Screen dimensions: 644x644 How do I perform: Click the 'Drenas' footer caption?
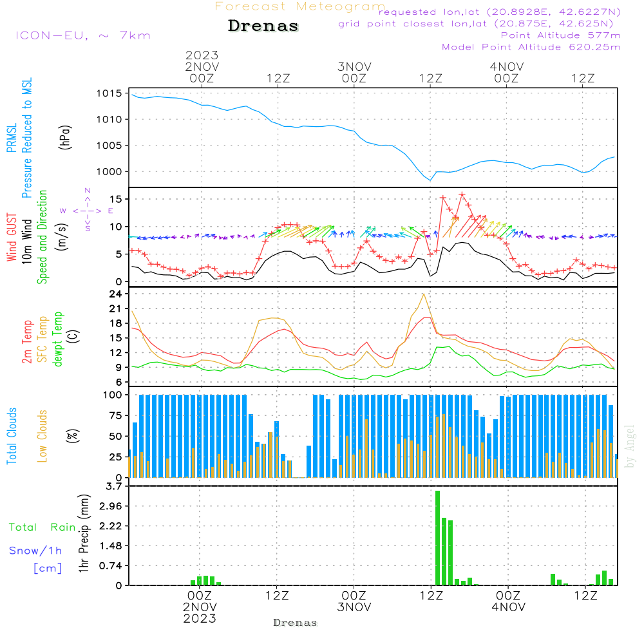[x=296, y=623]
